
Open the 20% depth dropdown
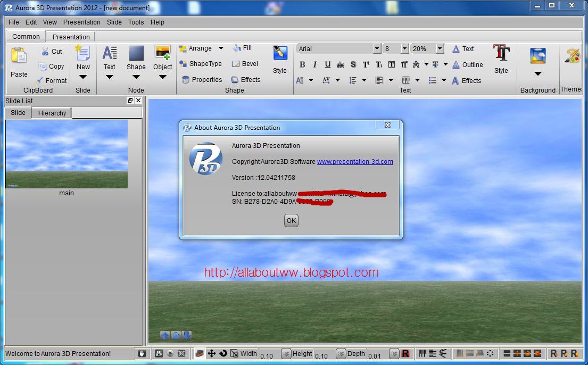440,48
